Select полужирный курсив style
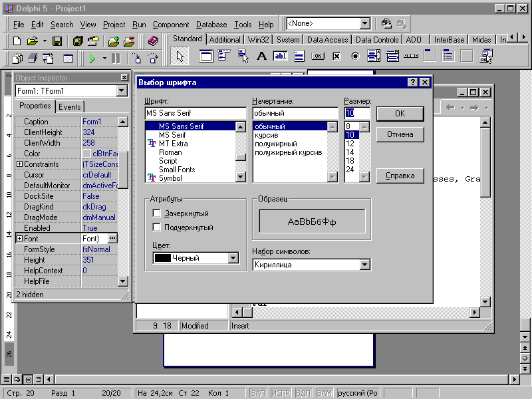 point(289,152)
